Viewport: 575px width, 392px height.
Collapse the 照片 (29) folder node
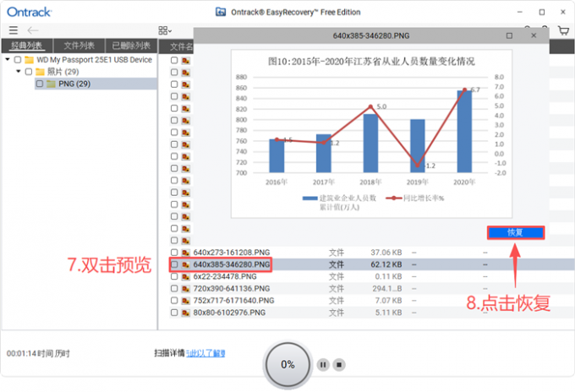pyautogui.click(x=19, y=72)
